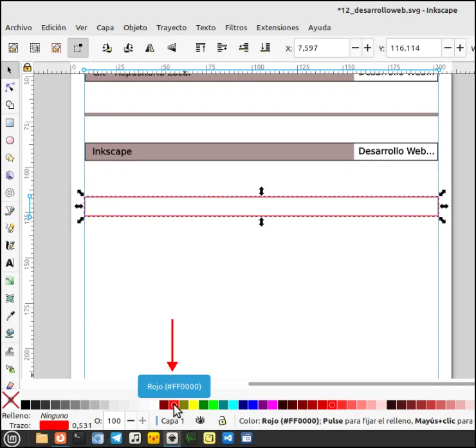Viewport: 476px width, 448px height.
Task: Flip selection vertically
Action: pyautogui.click(x=172, y=48)
